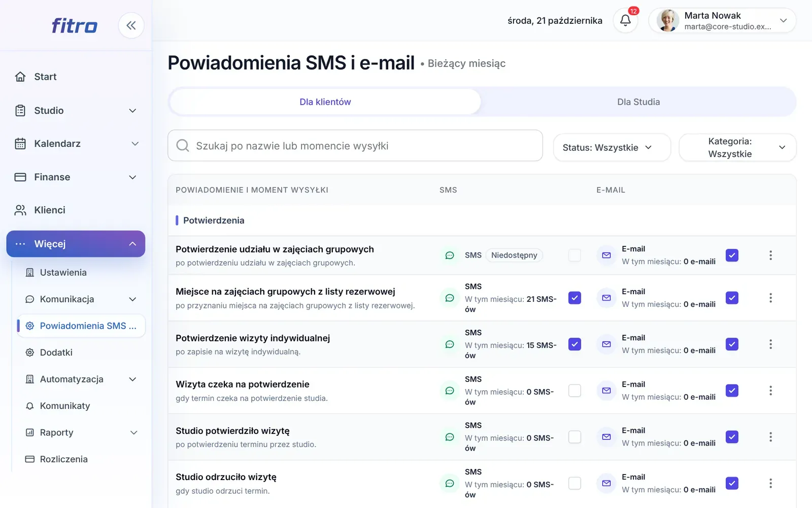
Task: Open three-dot menu for Studio potwierdziło wizytę
Action: click(770, 437)
